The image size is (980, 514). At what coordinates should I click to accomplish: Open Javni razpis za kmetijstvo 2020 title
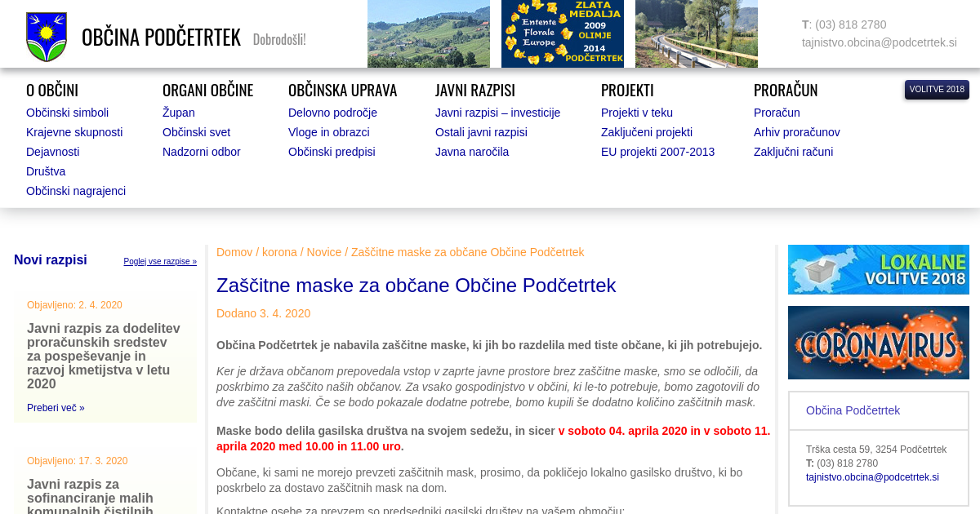[104, 356]
